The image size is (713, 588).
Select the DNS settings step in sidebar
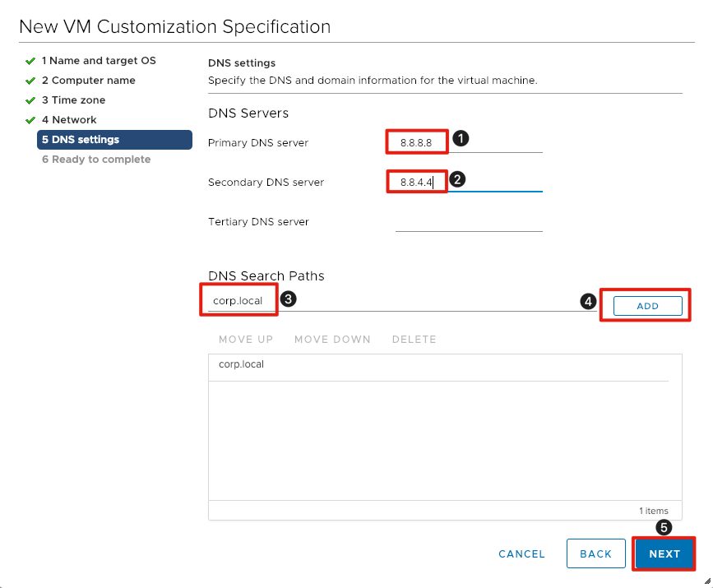[x=81, y=140]
